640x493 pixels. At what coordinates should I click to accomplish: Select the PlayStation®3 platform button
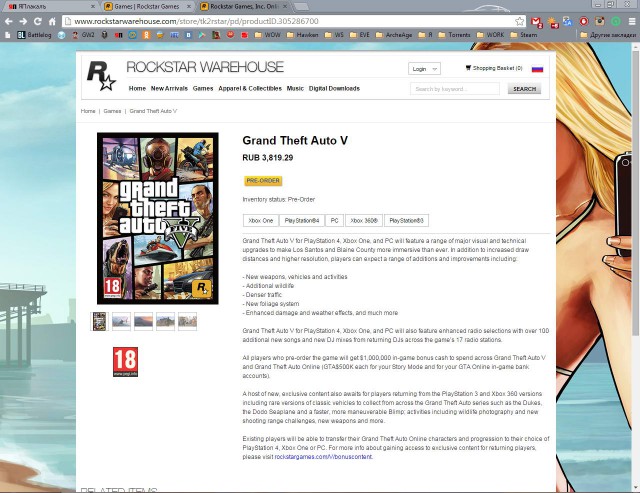(x=406, y=220)
